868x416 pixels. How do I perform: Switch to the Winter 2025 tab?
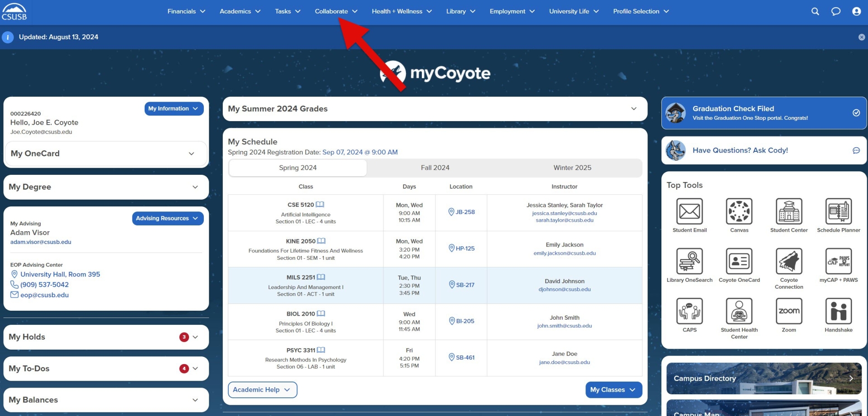pos(572,168)
